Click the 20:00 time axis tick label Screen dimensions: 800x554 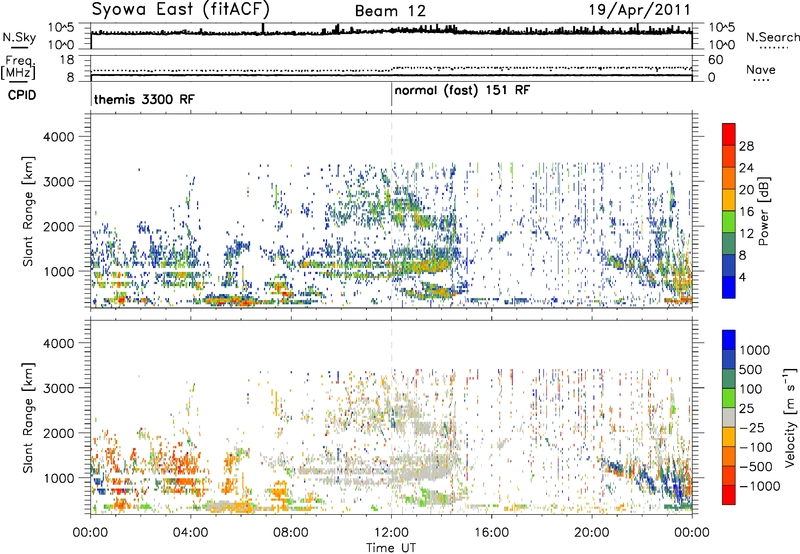point(592,532)
